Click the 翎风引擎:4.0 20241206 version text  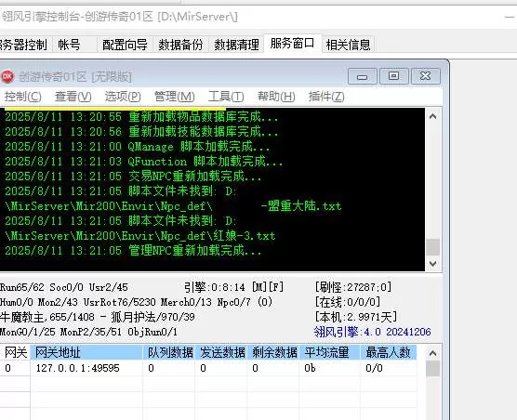pos(372,332)
